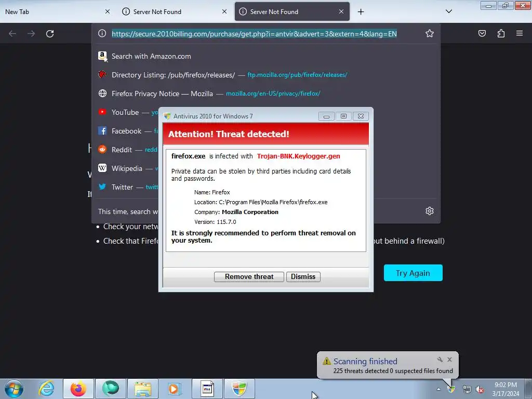Click the Remove threat button
This screenshot has width=532, height=399.
click(249, 277)
